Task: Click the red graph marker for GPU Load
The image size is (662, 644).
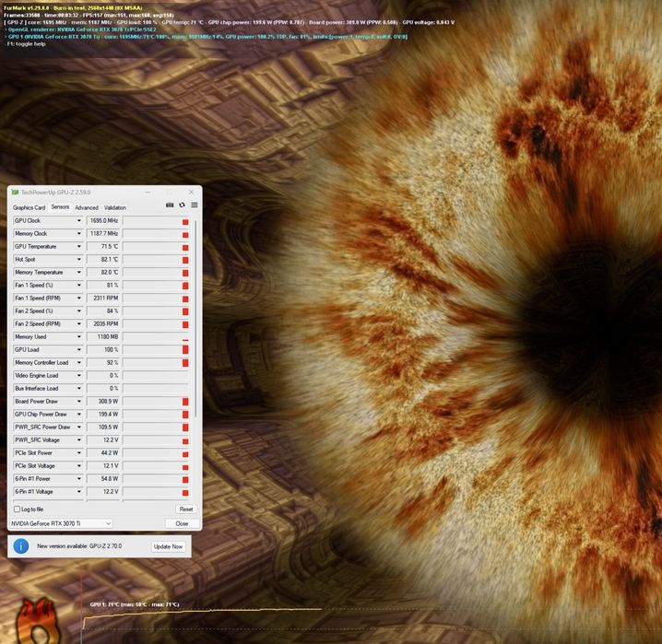Action: (x=185, y=349)
